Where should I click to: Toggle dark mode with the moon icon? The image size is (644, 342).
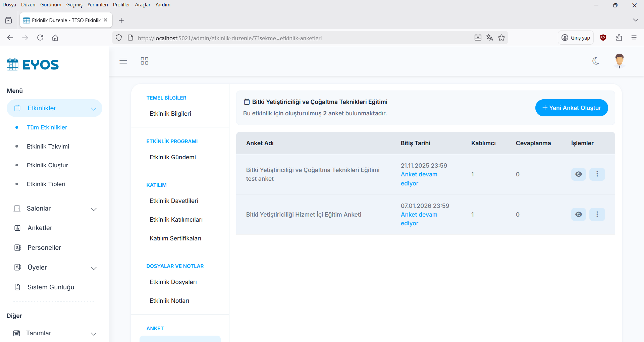596,61
